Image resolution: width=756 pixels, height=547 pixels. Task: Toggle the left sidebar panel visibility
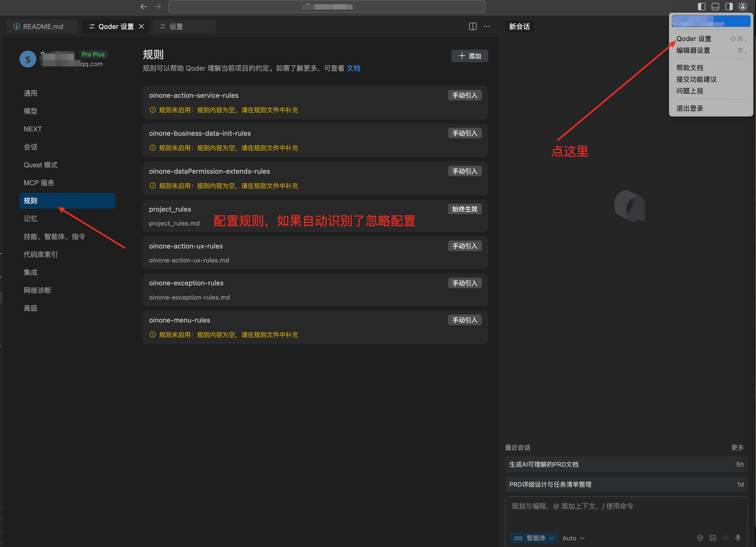[701, 6]
